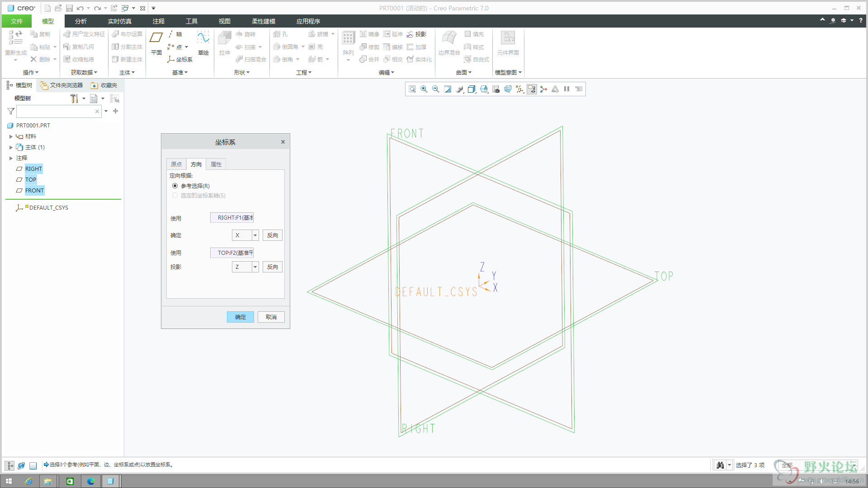Switch to the 属性 tab in dialog
Image resolution: width=868 pixels, height=488 pixels.
pyautogui.click(x=216, y=164)
